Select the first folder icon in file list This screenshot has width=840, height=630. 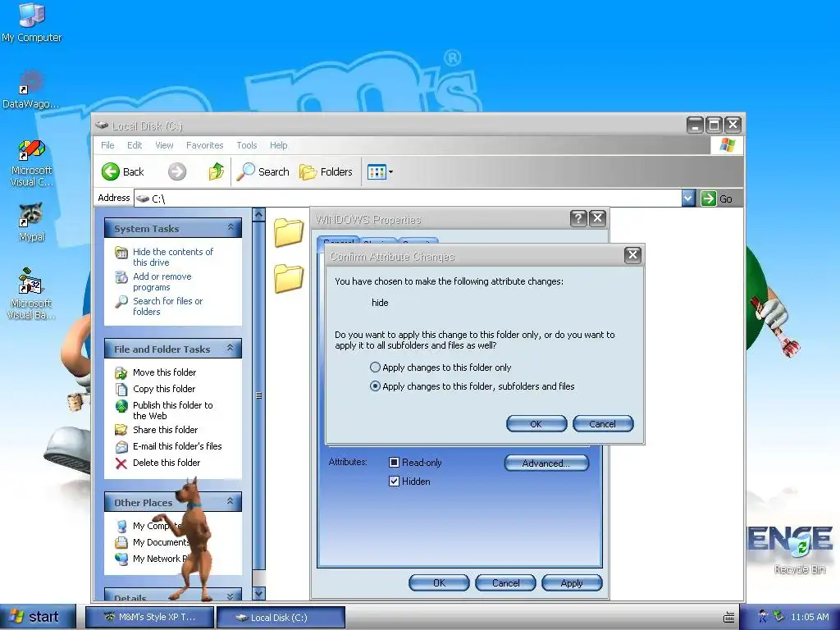tap(289, 232)
